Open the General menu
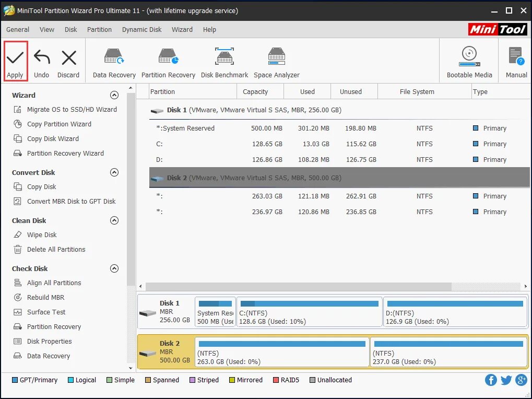532x399 pixels. tap(18, 30)
